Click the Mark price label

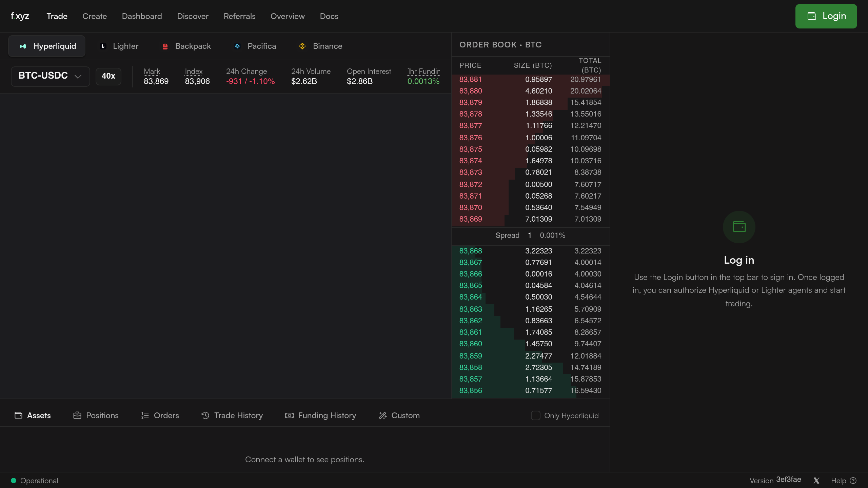point(152,72)
